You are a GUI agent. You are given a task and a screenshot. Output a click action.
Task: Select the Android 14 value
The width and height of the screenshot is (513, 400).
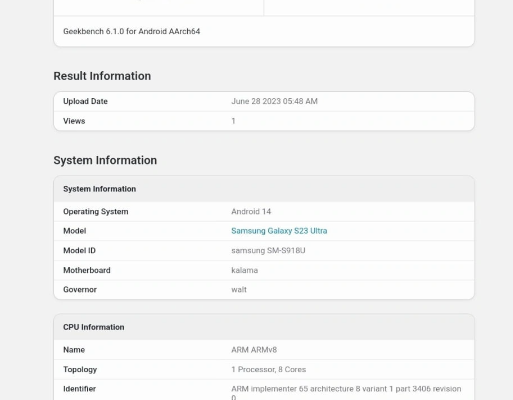point(251,212)
